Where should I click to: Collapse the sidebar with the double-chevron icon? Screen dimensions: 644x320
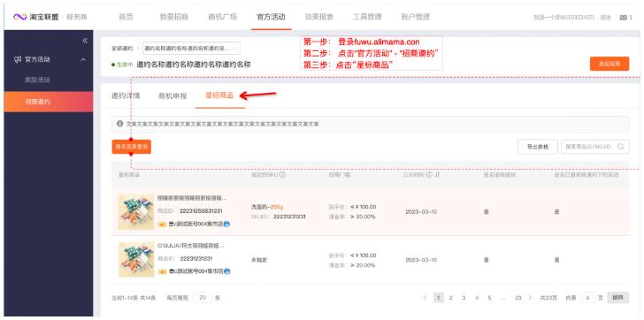pos(85,40)
